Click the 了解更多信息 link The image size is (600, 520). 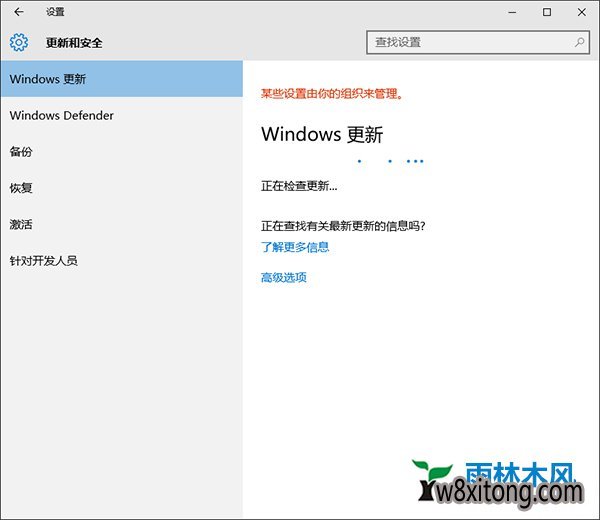(295, 247)
